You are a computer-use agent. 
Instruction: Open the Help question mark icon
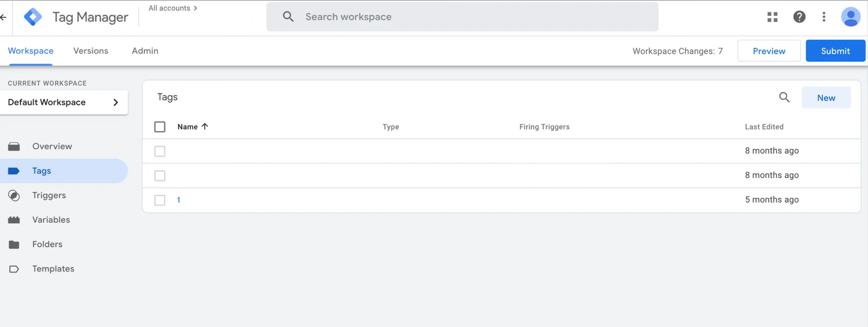799,17
